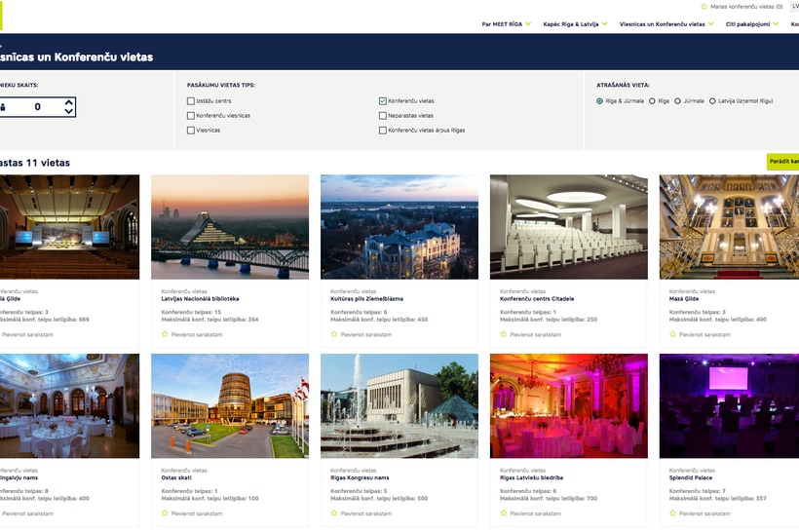This screenshot has height=532, width=799.
Task: Decrease guest count with the down arrow
Action: pos(69,111)
